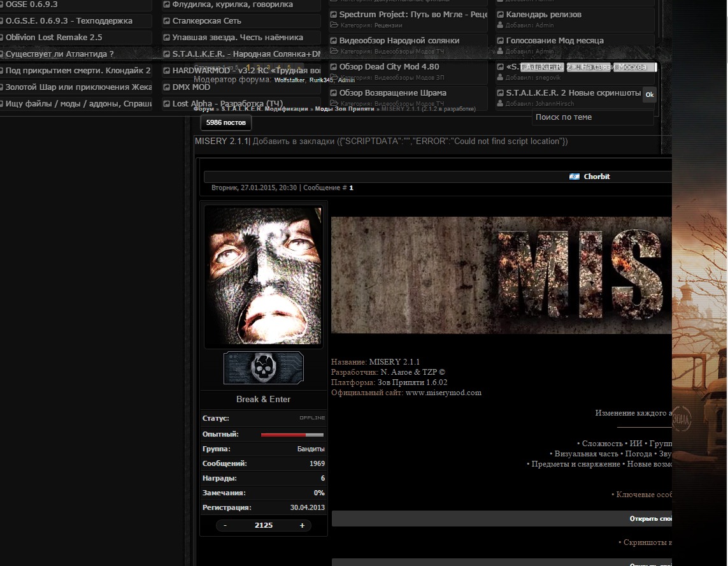
Task: Click the masked face avatar image
Action: (x=263, y=276)
